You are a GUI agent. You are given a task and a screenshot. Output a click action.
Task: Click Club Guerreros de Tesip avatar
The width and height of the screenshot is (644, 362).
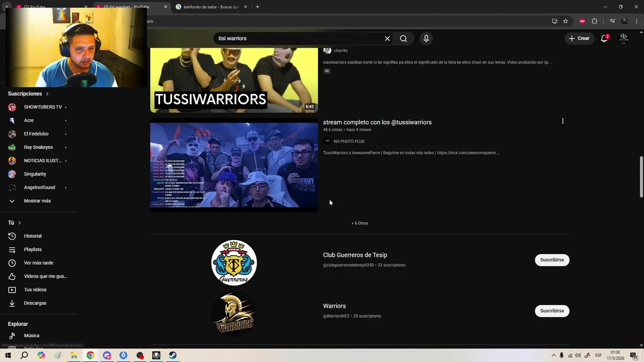[x=234, y=262]
